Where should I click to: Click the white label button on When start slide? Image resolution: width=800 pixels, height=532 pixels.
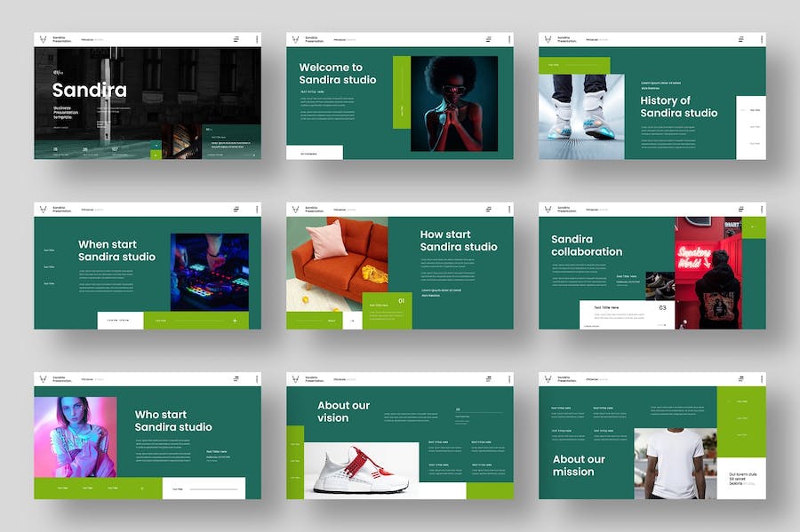120,321
